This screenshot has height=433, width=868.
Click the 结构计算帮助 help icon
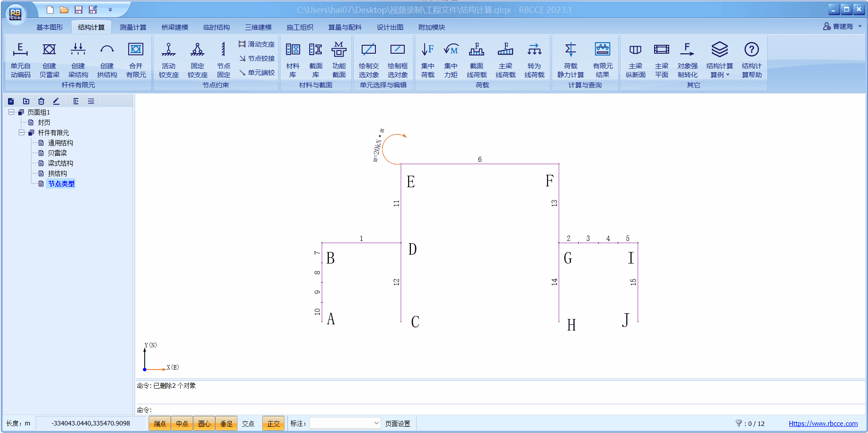click(751, 60)
